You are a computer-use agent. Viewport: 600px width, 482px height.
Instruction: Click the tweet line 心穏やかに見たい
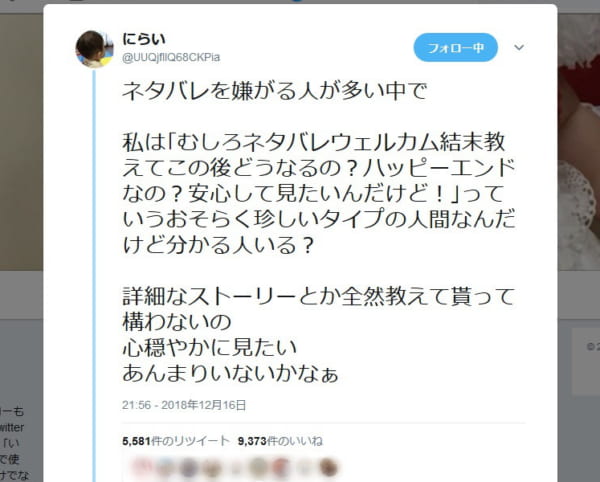pyautogui.click(x=210, y=347)
